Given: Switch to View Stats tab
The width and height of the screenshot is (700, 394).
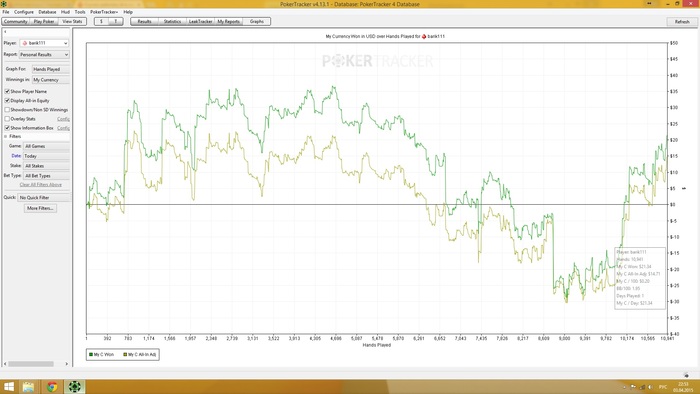Looking at the screenshot, I should (x=72, y=21).
